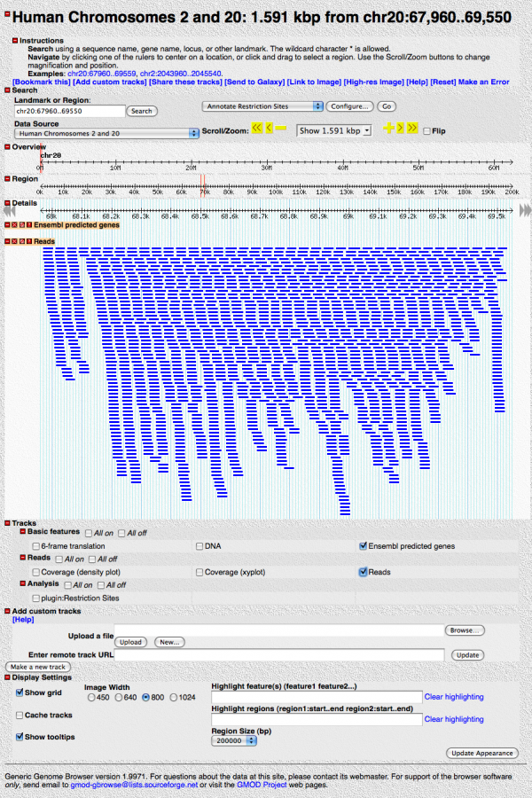The width and height of the screenshot is (532, 798).
Task: Enable the Coverage (density plot) track
Action: point(36,572)
